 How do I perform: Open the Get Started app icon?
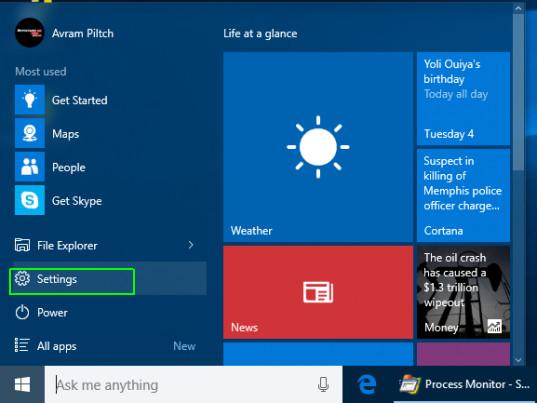click(30, 100)
